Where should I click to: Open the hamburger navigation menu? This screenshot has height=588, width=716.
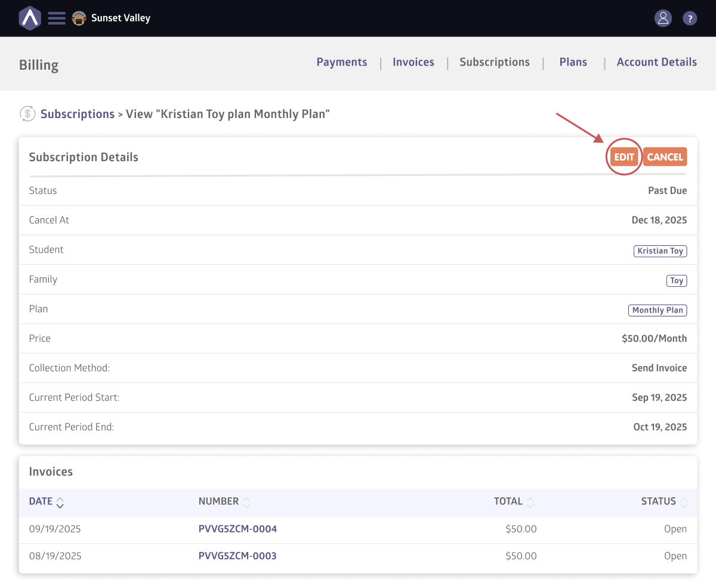(x=57, y=18)
